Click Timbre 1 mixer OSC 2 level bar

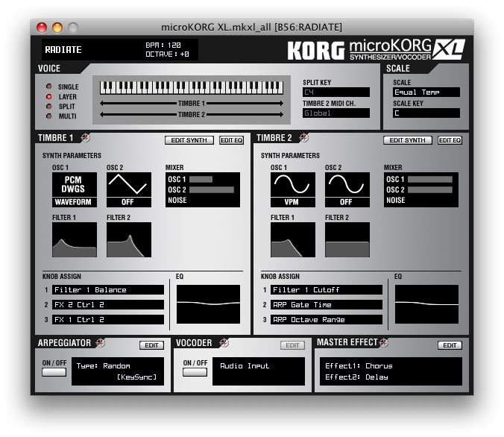point(212,189)
